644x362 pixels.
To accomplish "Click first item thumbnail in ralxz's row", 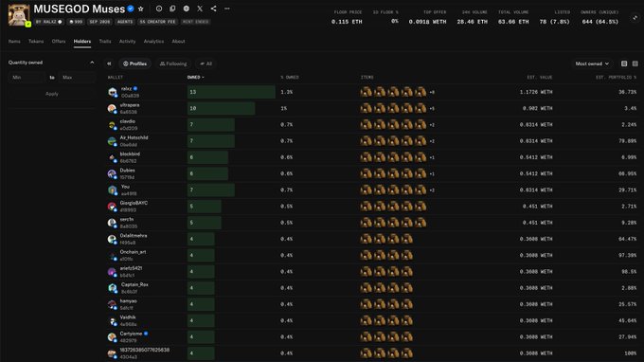I will [x=366, y=92].
